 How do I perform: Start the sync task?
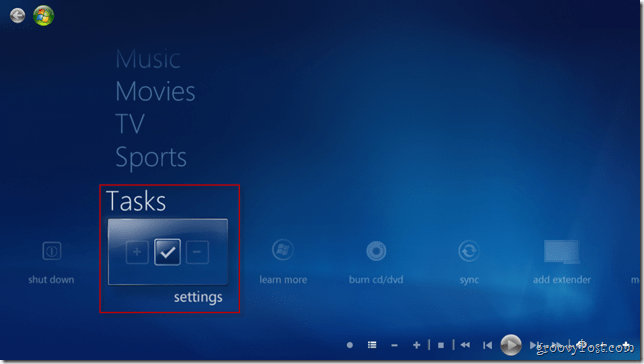click(469, 261)
